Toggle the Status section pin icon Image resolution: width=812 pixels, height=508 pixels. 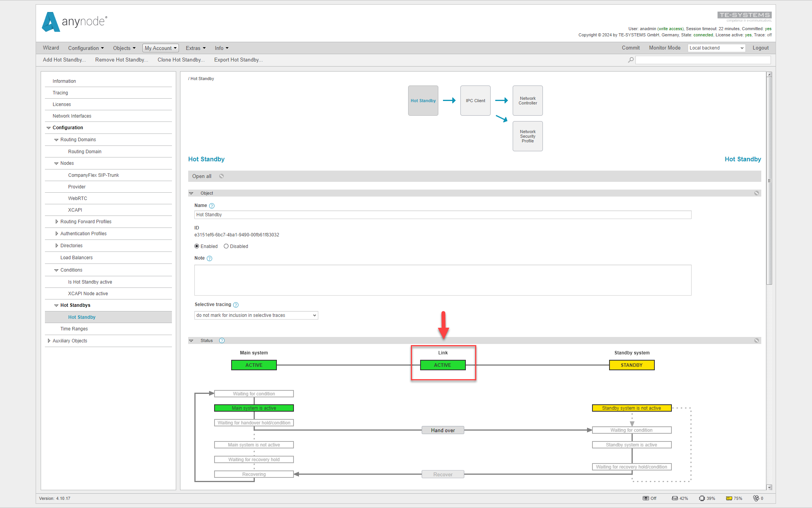coord(757,340)
